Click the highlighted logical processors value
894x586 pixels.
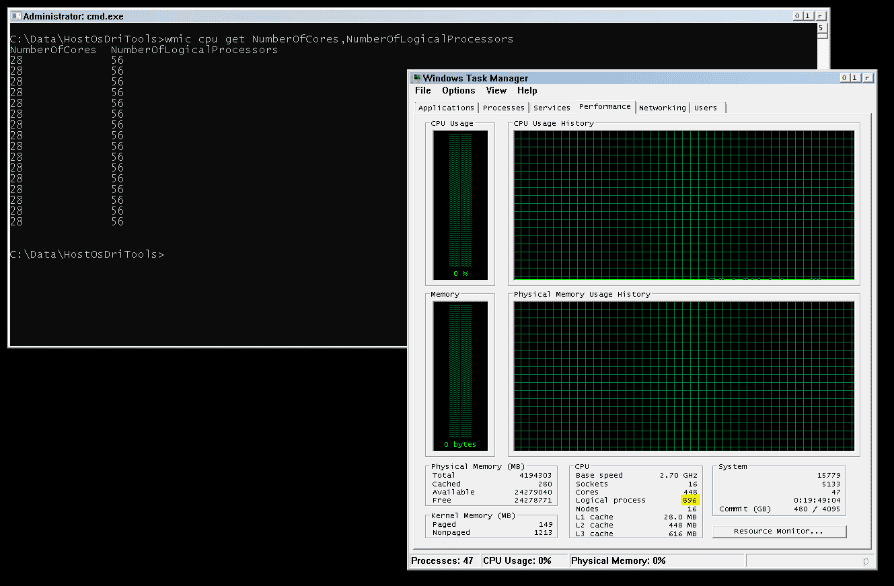click(x=690, y=500)
